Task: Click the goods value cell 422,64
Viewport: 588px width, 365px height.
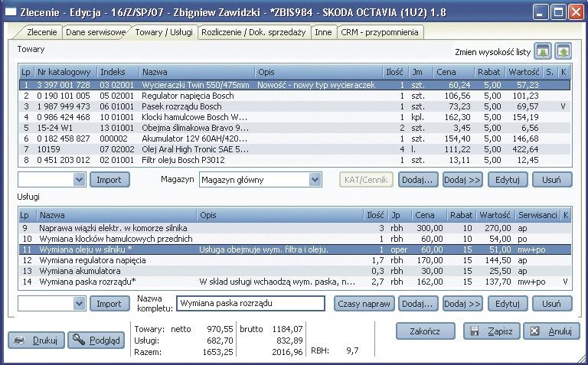Action: [x=525, y=149]
